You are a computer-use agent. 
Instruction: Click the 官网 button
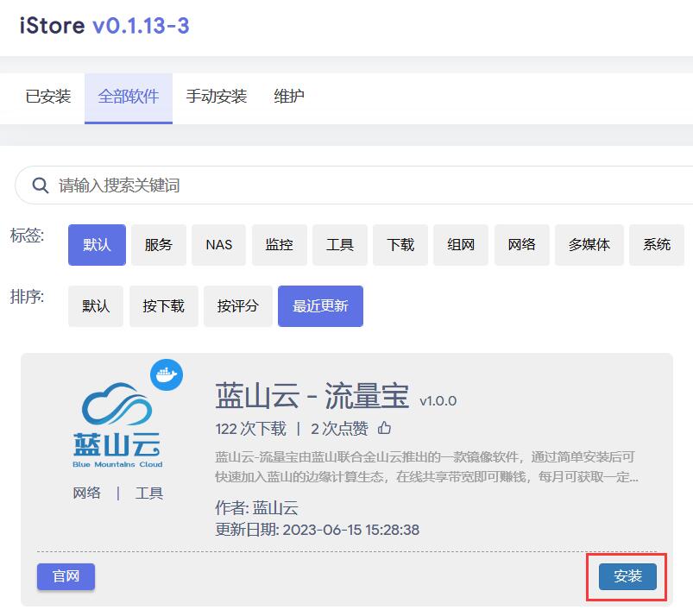(x=66, y=576)
